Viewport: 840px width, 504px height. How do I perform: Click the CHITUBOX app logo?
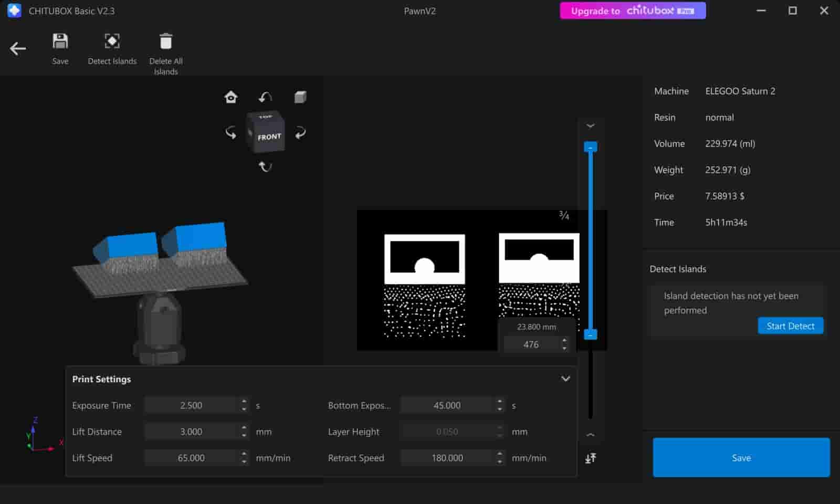click(x=15, y=10)
